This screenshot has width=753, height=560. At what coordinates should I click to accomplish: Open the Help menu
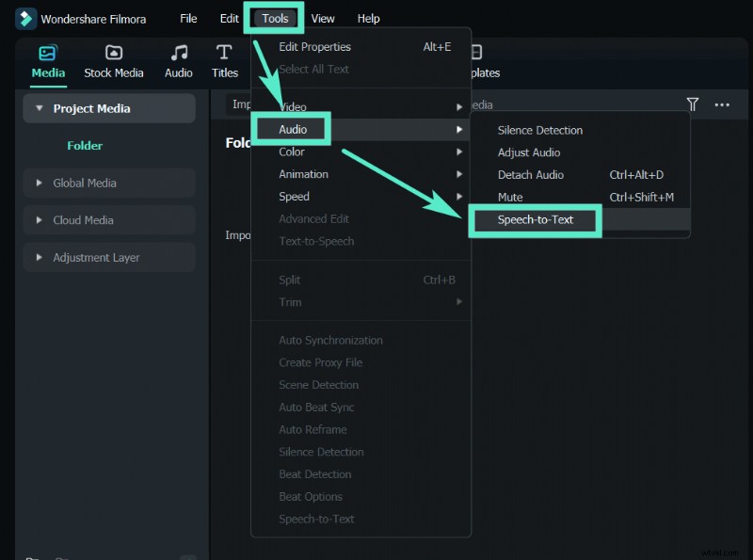[x=368, y=17]
